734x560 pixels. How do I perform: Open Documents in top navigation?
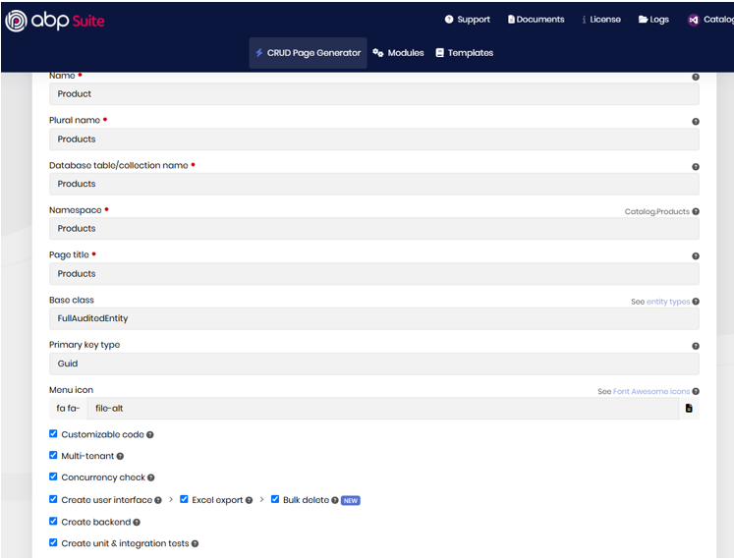pyautogui.click(x=536, y=20)
